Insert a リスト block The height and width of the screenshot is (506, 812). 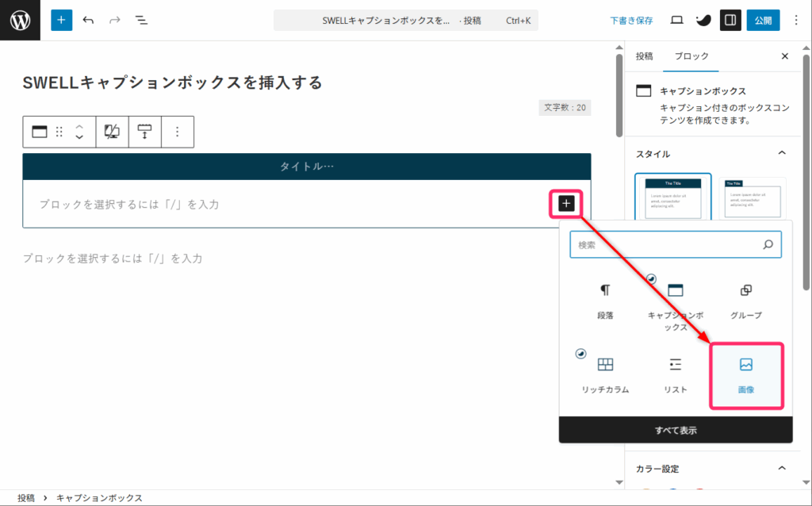click(x=676, y=375)
